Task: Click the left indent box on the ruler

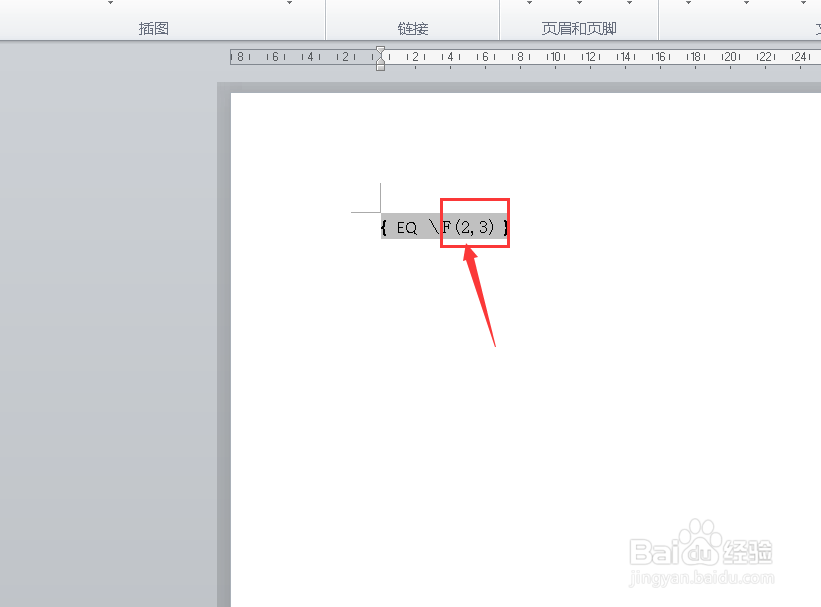Action: [x=381, y=67]
